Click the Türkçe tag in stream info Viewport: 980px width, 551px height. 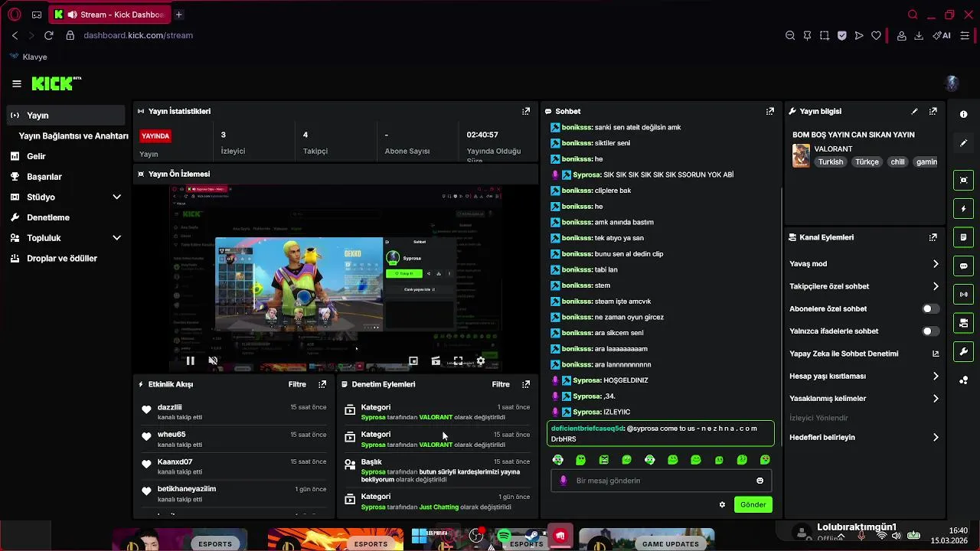tap(867, 162)
